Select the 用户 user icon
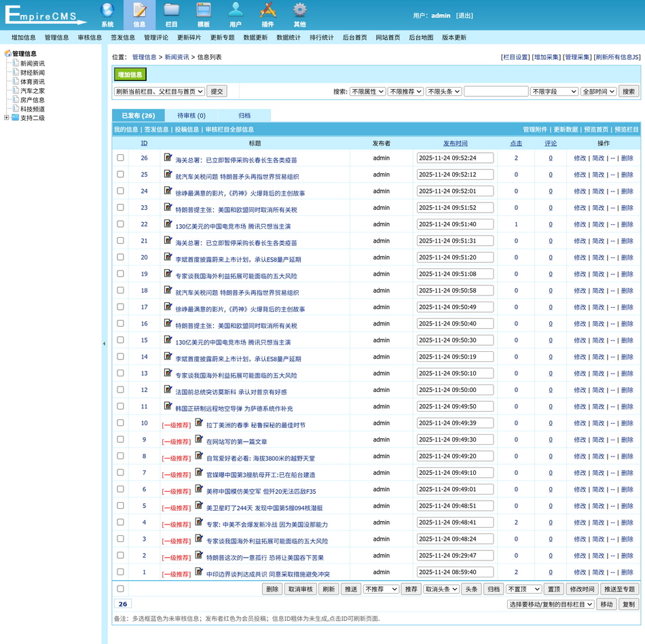Image resolution: width=645 pixels, height=644 pixels. click(236, 10)
